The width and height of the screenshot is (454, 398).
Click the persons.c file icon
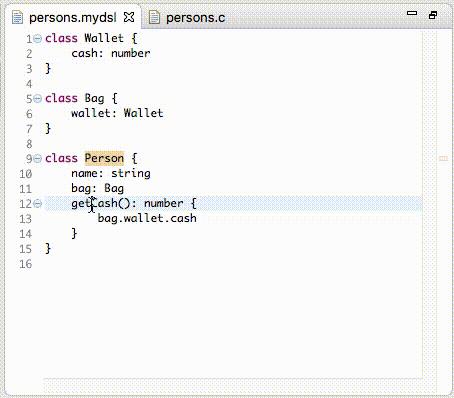tap(154, 17)
